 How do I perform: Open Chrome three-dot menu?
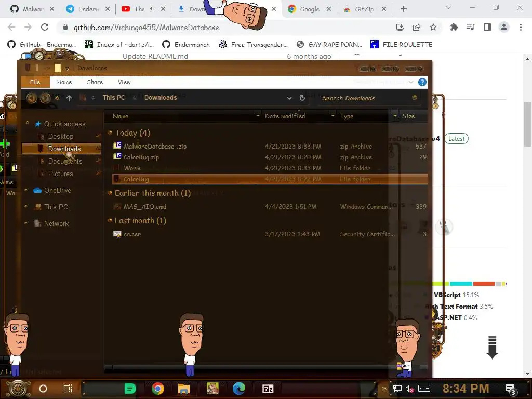click(521, 27)
